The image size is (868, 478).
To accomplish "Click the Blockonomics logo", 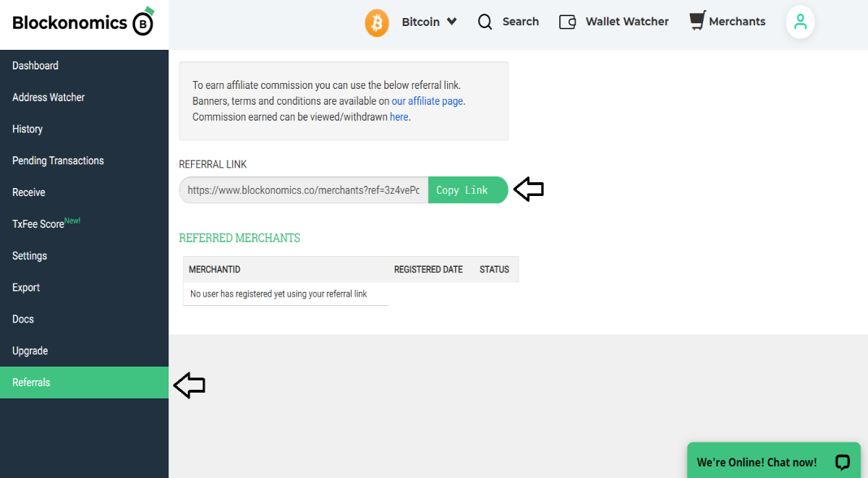I will 84,22.
